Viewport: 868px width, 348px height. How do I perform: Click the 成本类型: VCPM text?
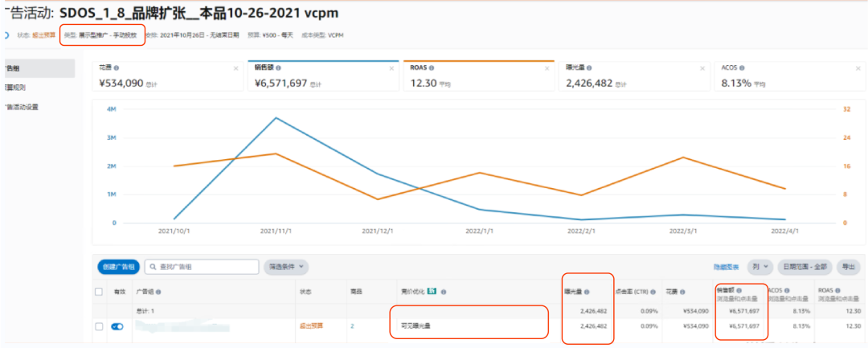click(x=322, y=35)
